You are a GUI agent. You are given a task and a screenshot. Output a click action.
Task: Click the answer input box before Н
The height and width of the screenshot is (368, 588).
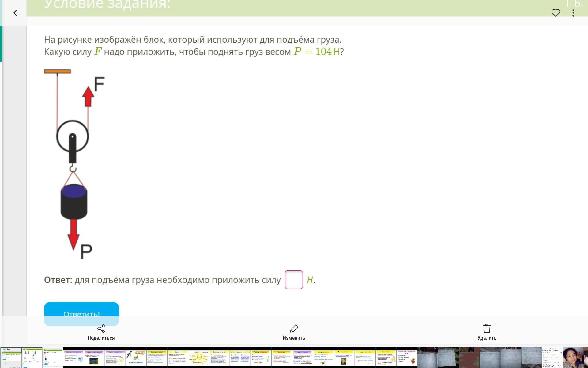tap(294, 280)
